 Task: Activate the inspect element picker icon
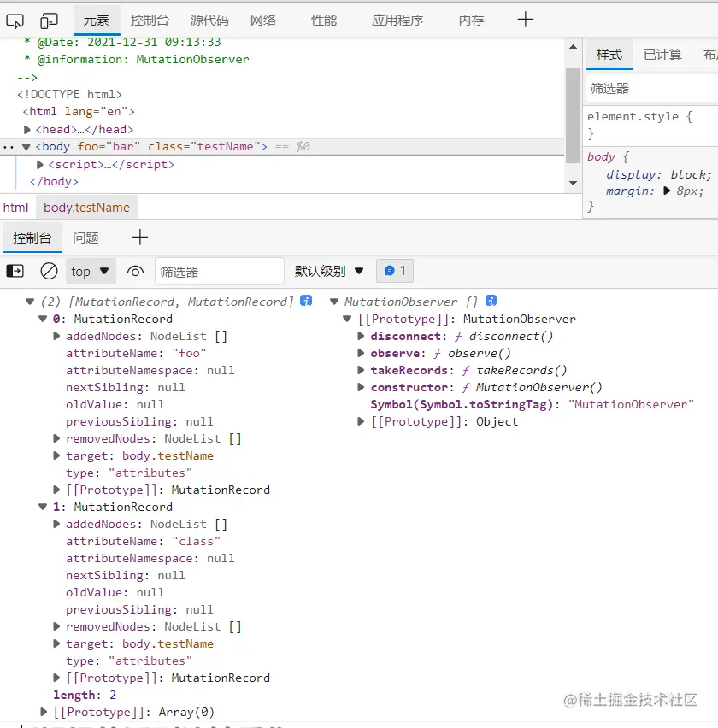coord(15,21)
